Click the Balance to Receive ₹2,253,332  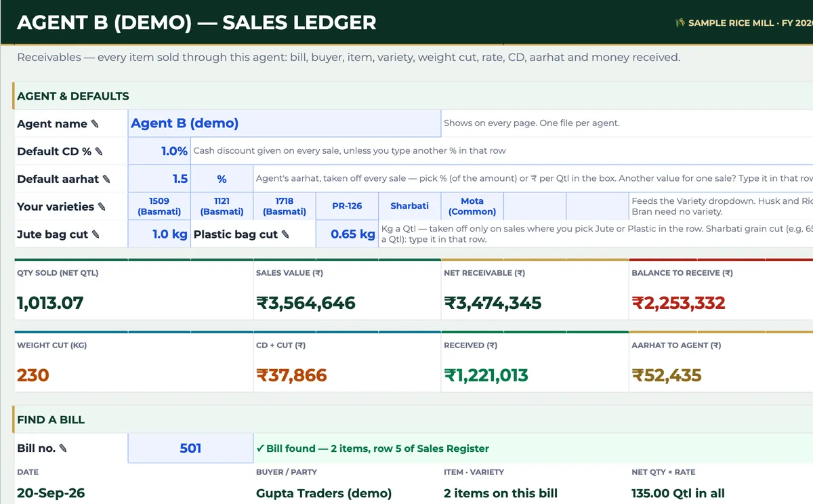[x=678, y=303]
